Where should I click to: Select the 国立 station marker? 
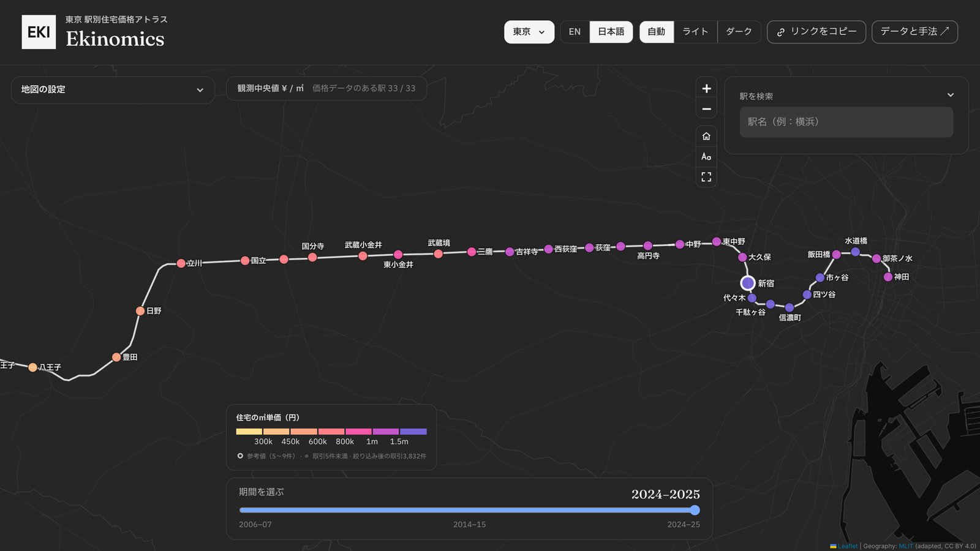[245, 261]
